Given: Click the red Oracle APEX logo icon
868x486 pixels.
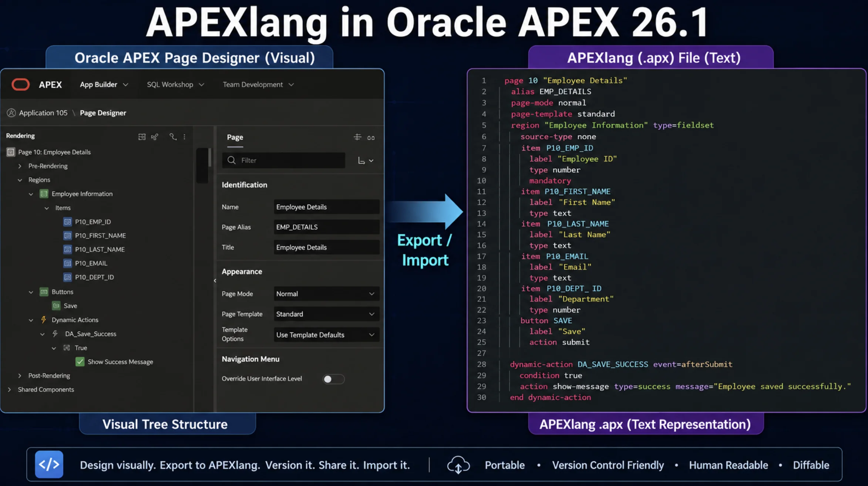Looking at the screenshot, I should (20, 84).
